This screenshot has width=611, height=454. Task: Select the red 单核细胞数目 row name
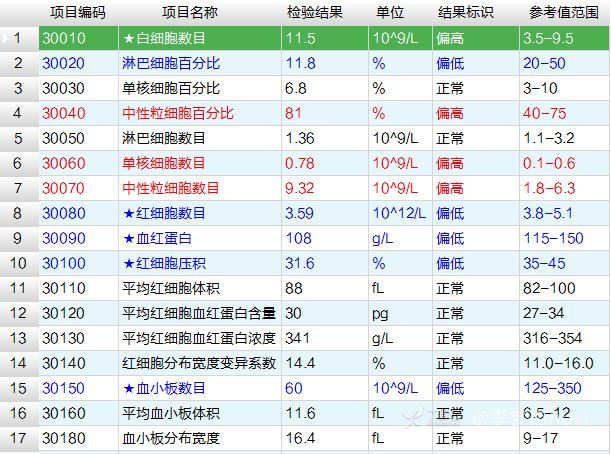(164, 163)
